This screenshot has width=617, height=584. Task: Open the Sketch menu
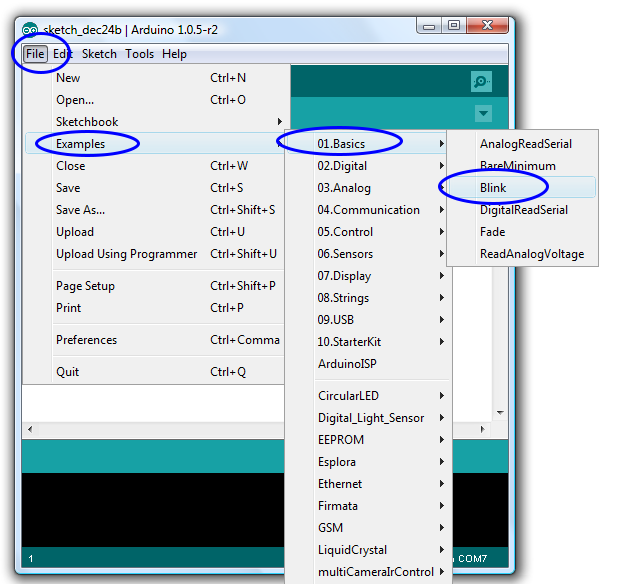click(x=99, y=54)
